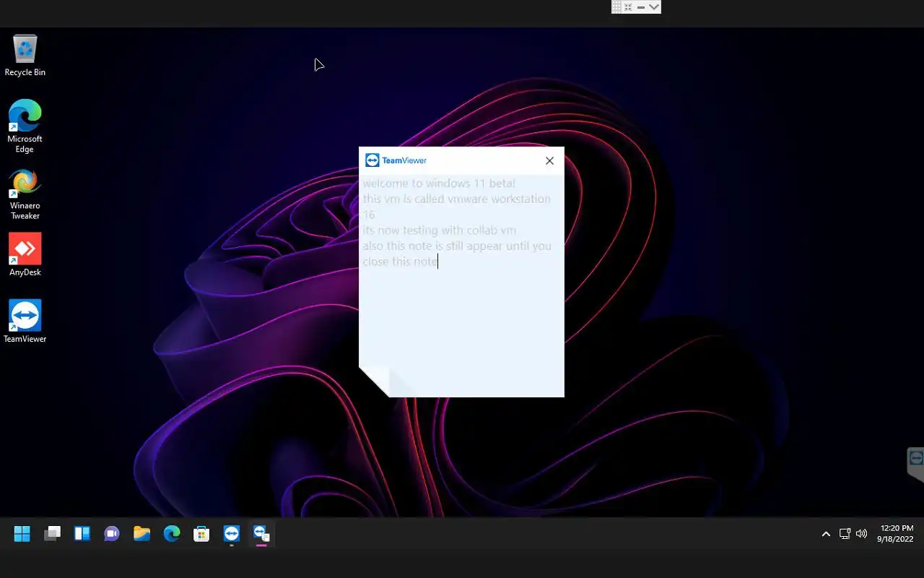Screen dimensions: 924x578
Task: Select the Microsoft Edge desktop shortcut
Action: coord(25,126)
